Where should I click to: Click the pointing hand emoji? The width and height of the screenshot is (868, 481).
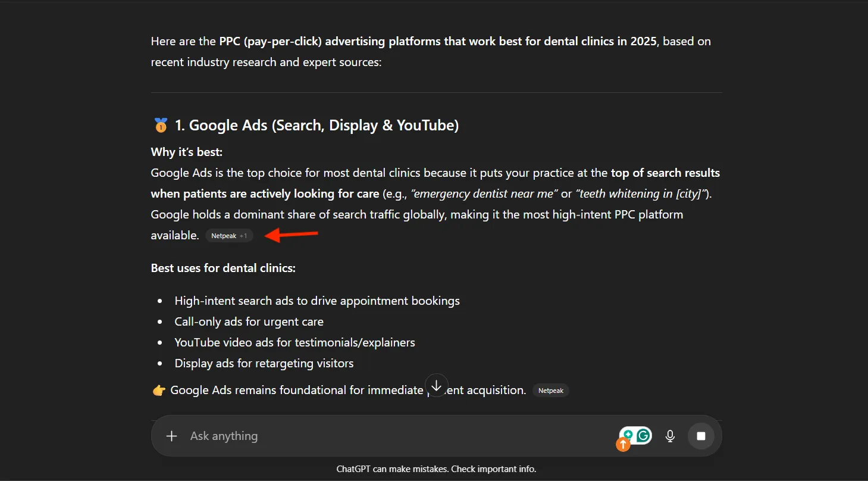point(159,391)
